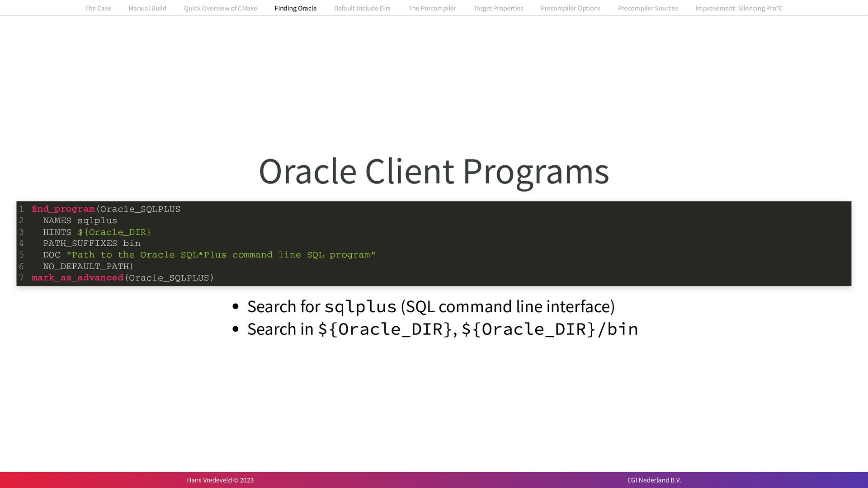The height and width of the screenshot is (488, 868).
Task: Click the ${Oracle_DIR} variable on HINTS line
Action: pos(114,232)
